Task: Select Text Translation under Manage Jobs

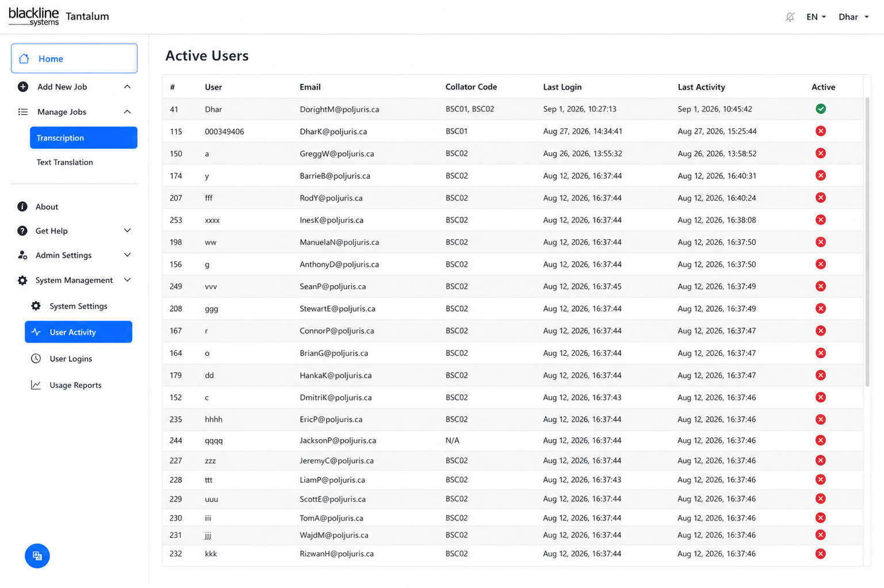Action: click(64, 163)
